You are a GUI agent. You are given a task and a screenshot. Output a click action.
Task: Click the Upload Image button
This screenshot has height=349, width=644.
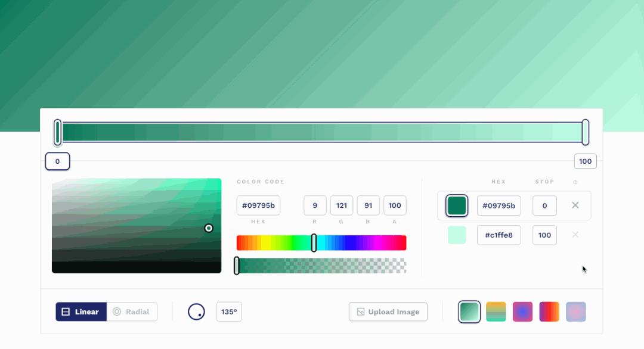(388, 311)
